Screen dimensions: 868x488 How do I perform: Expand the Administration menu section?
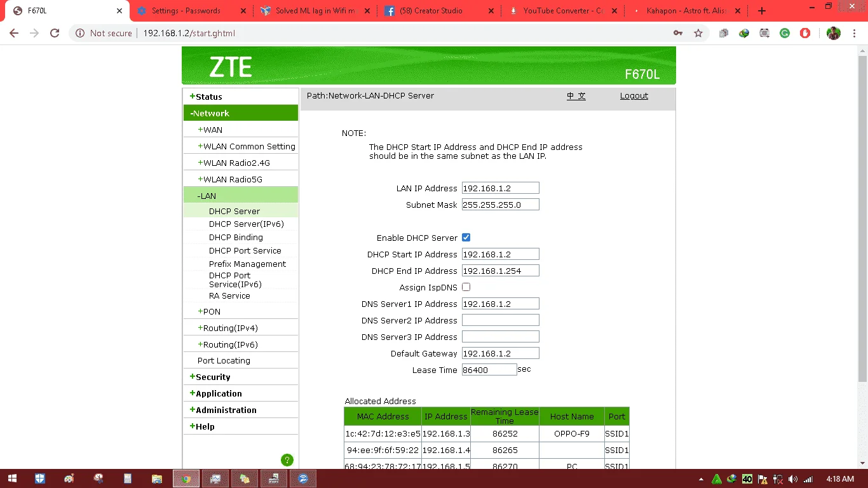223,410
